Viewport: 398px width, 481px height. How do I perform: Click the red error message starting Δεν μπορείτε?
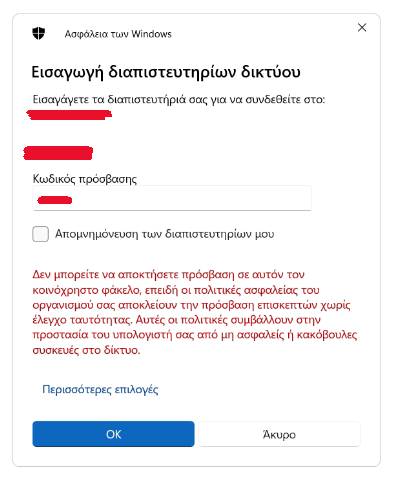[195, 312]
